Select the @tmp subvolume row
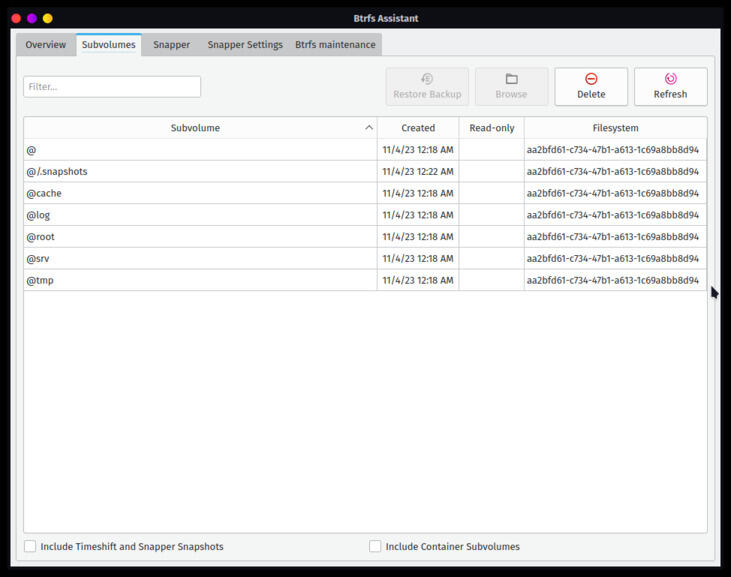 coord(365,280)
